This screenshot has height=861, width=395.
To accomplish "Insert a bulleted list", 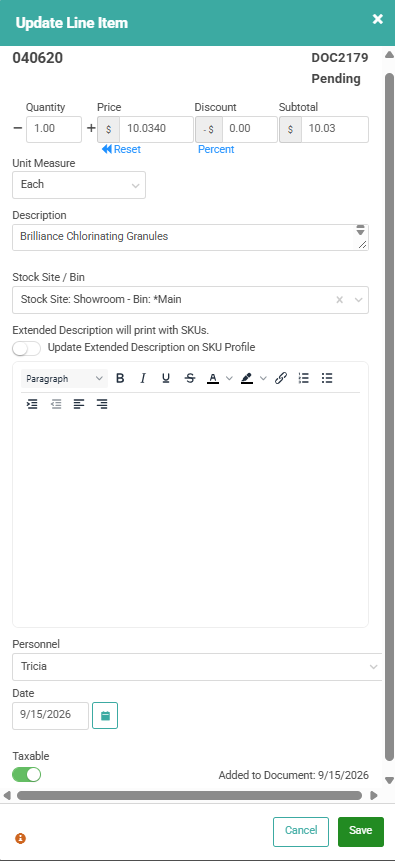I will [327, 378].
